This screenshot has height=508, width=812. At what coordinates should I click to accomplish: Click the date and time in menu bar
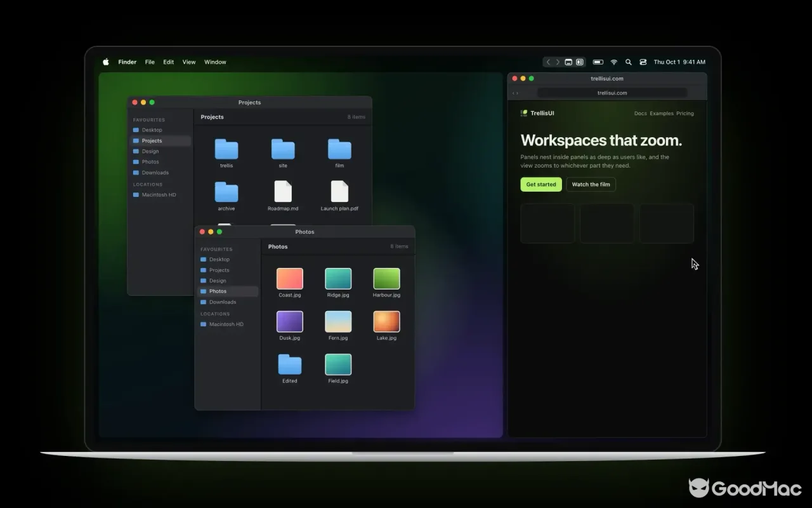pyautogui.click(x=679, y=62)
